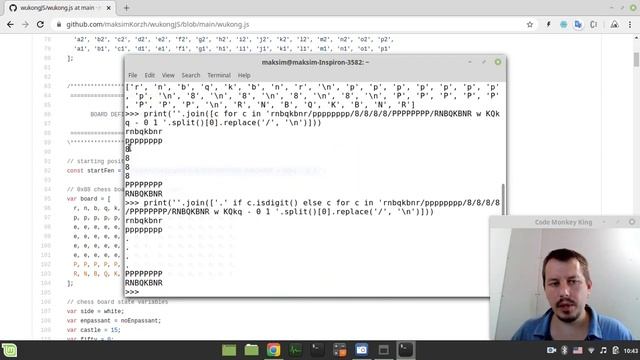The width and height of the screenshot is (640, 360).
Task: Open the orange app icon in taskbar
Action: click(340, 350)
